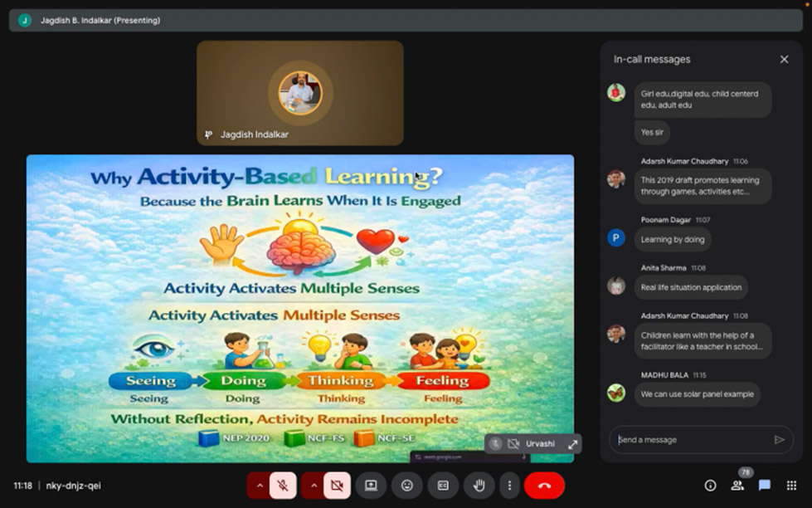Image resolution: width=812 pixels, height=508 pixels.
Task: Click the presented Activity-Based Learning slide
Action: pos(299,307)
